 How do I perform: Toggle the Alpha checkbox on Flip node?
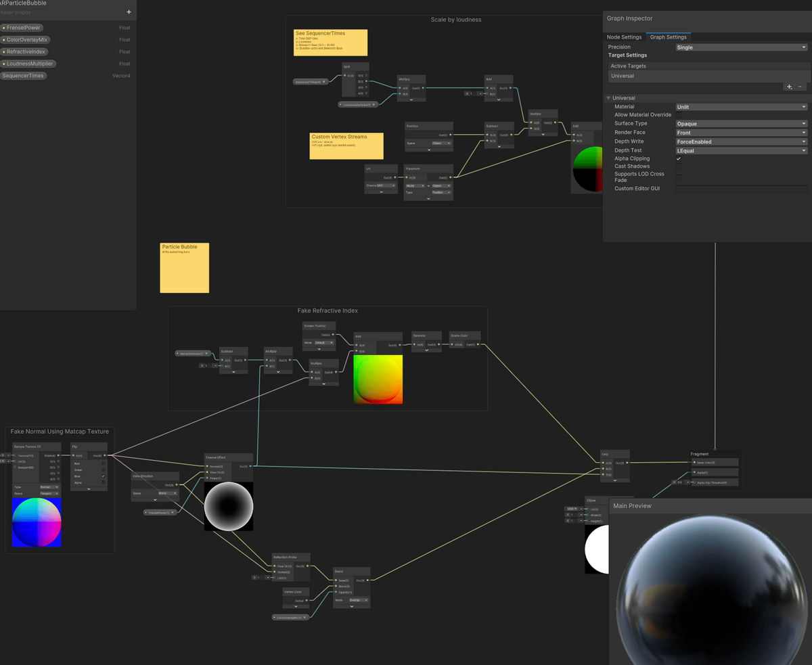click(103, 482)
